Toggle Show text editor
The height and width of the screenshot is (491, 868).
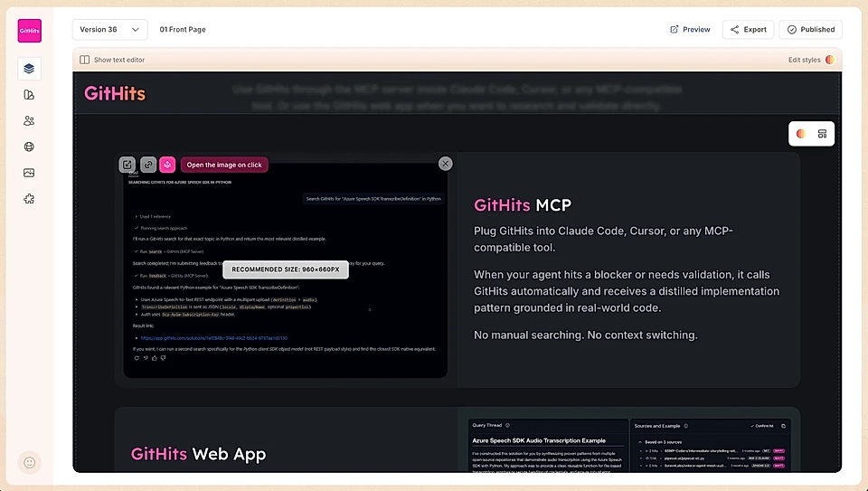[x=112, y=60]
